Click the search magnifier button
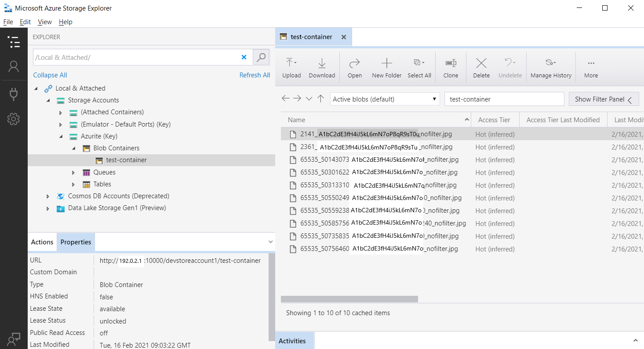The image size is (644, 349). pos(261,57)
